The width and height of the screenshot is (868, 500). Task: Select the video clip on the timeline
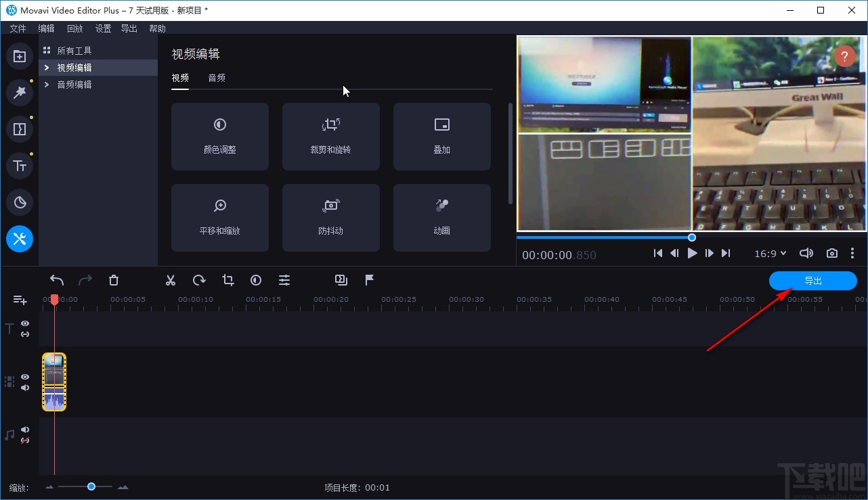click(x=54, y=382)
